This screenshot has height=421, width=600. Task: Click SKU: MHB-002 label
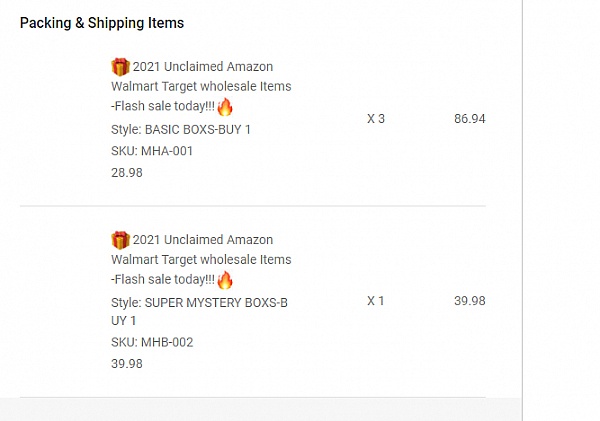(x=152, y=342)
